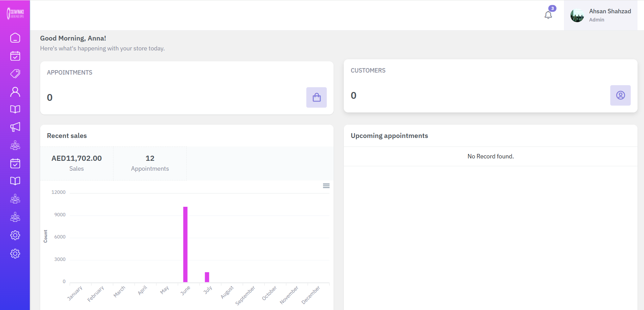Open the Home dashboard icon in sidebar
Image resolution: width=644 pixels, height=310 pixels.
point(15,38)
